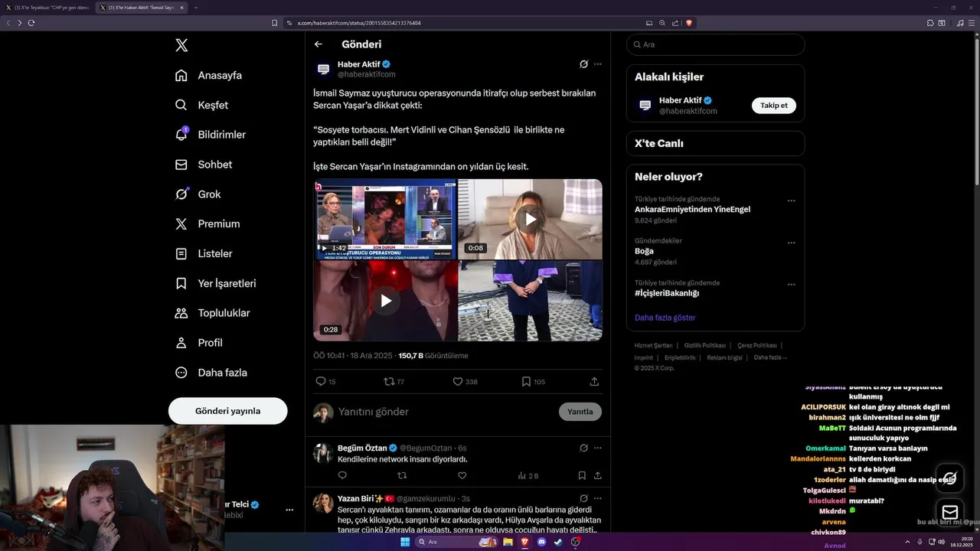
Task: Open account menu dots near Telci
Action: [x=289, y=510]
